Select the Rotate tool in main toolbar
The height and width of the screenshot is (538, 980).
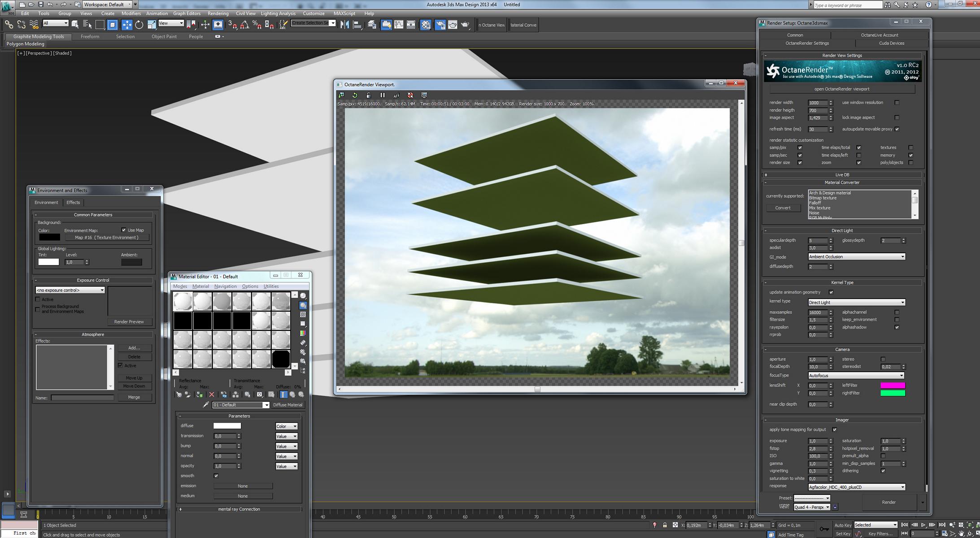[x=139, y=25]
